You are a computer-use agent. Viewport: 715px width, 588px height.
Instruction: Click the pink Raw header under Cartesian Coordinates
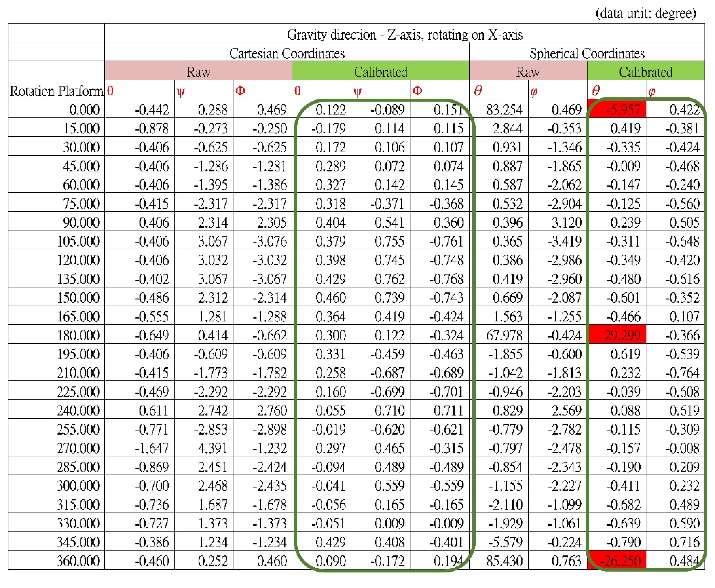click(x=198, y=72)
